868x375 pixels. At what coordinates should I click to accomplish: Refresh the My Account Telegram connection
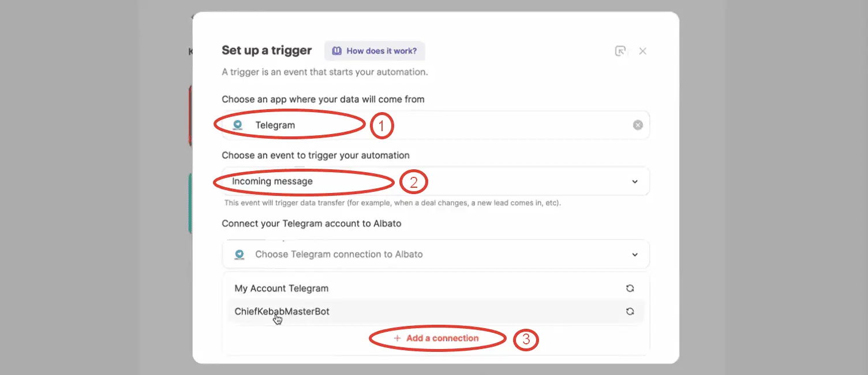[x=630, y=288]
